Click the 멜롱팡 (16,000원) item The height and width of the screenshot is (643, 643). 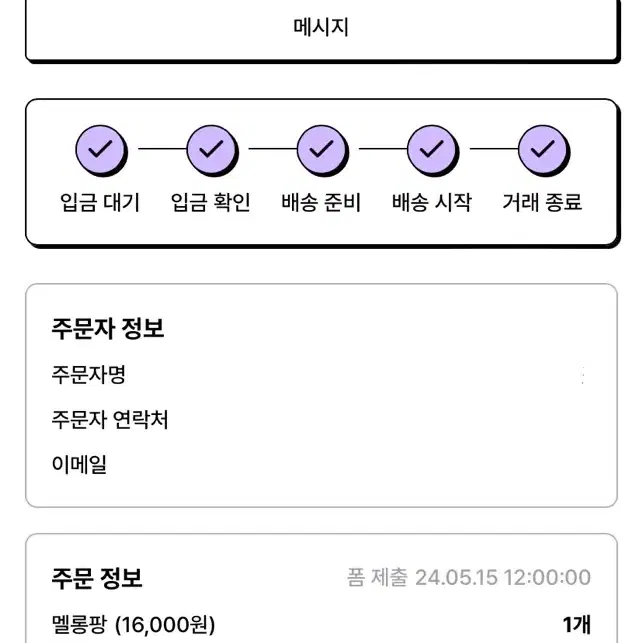pos(133,625)
